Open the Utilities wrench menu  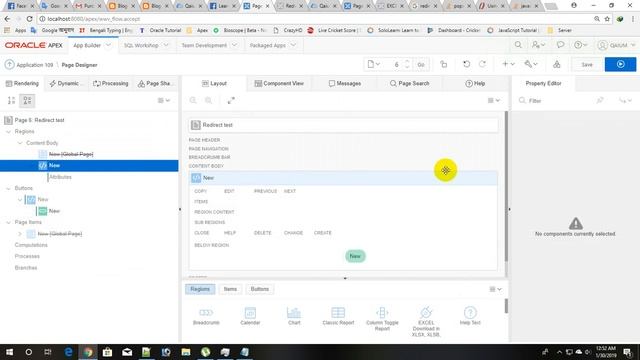531,64
